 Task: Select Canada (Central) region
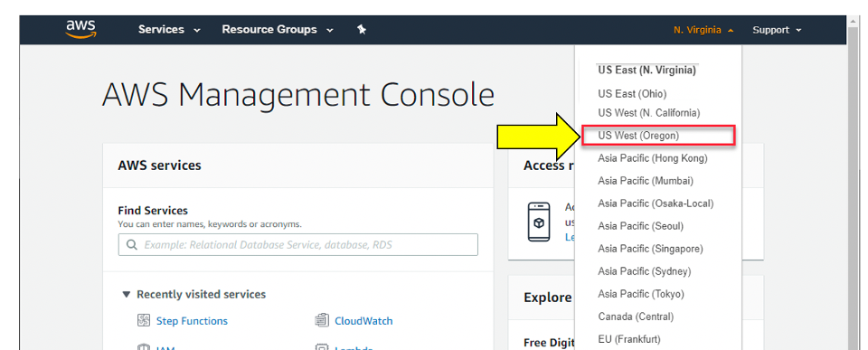(636, 317)
